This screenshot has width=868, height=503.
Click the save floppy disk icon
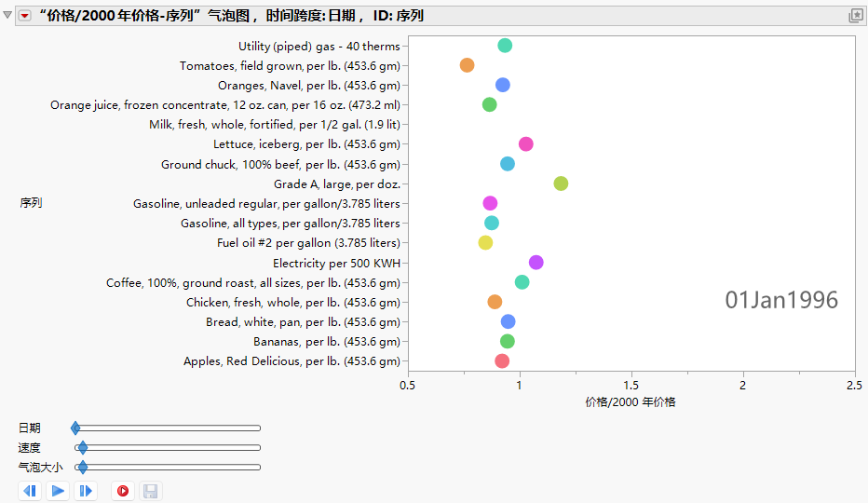click(x=151, y=491)
